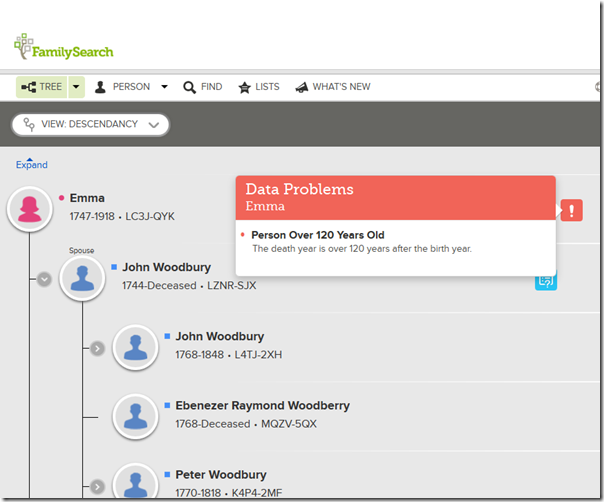Expand descendants of Peter Woodbury
This screenshot has width=604, height=502.
97,487
